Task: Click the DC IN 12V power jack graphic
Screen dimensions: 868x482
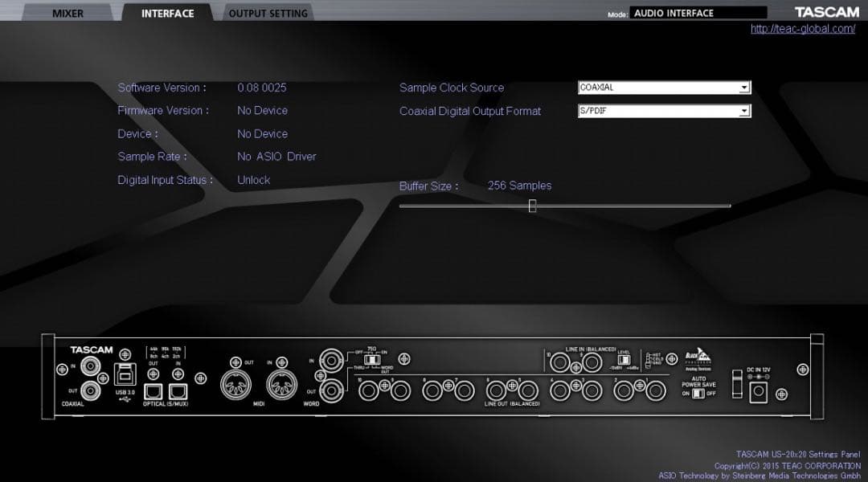Action: [x=758, y=390]
